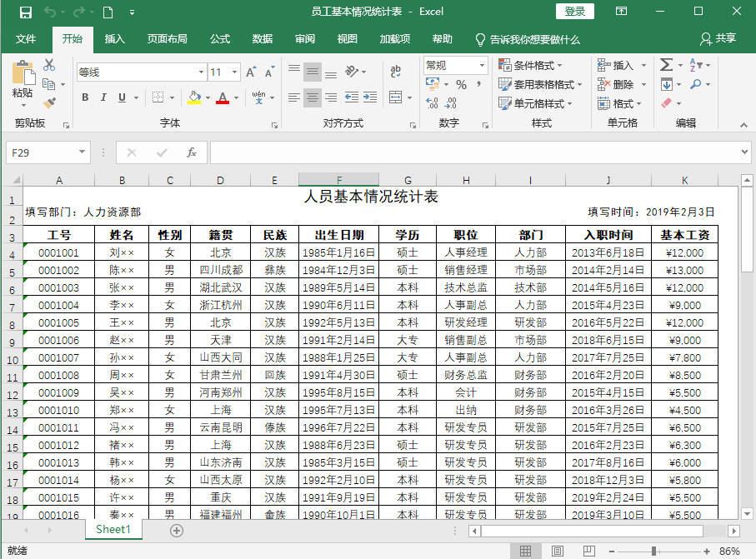The image size is (756, 559).
Task: Open the File tab
Action: point(26,39)
